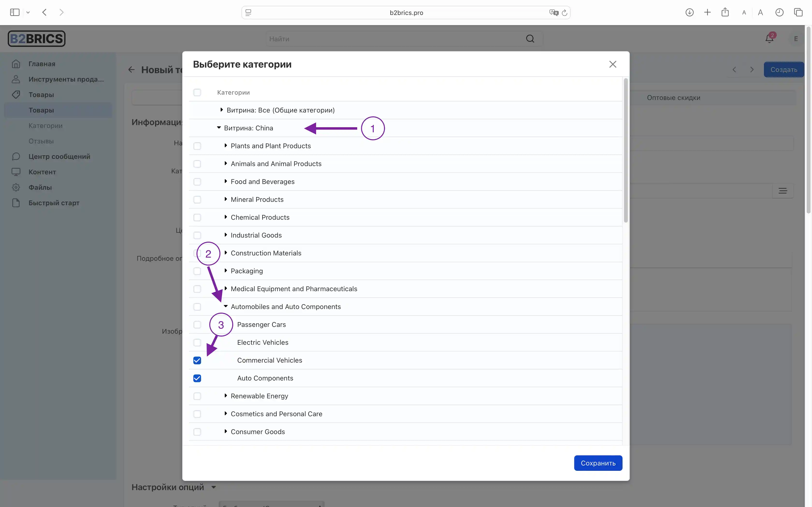Viewport: 812px width, 507px height.
Task: Open Safari tab overview icon
Action: pyautogui.click(x=798, y=12)
